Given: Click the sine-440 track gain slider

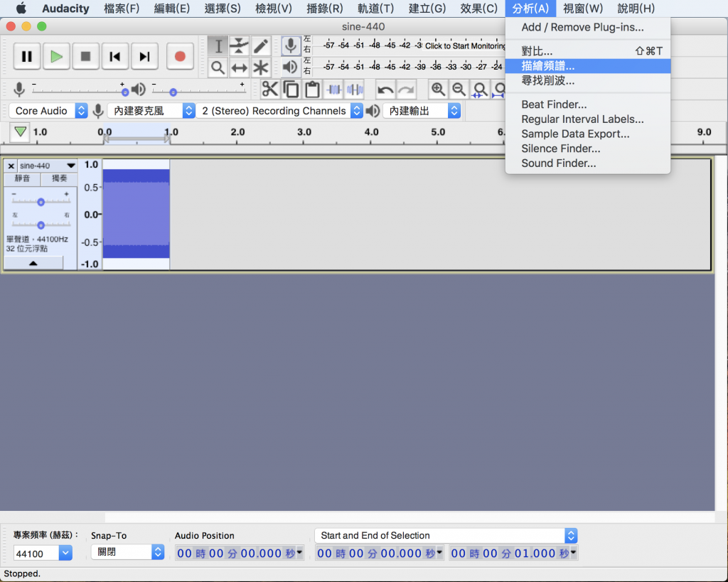Looking at the screenshot, I should (41, 201).
